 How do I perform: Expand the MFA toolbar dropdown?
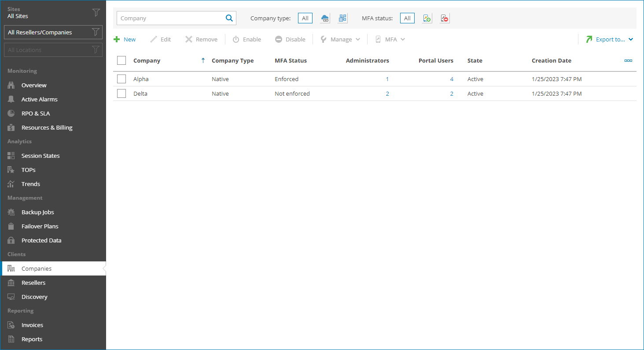tap(390, 39)
